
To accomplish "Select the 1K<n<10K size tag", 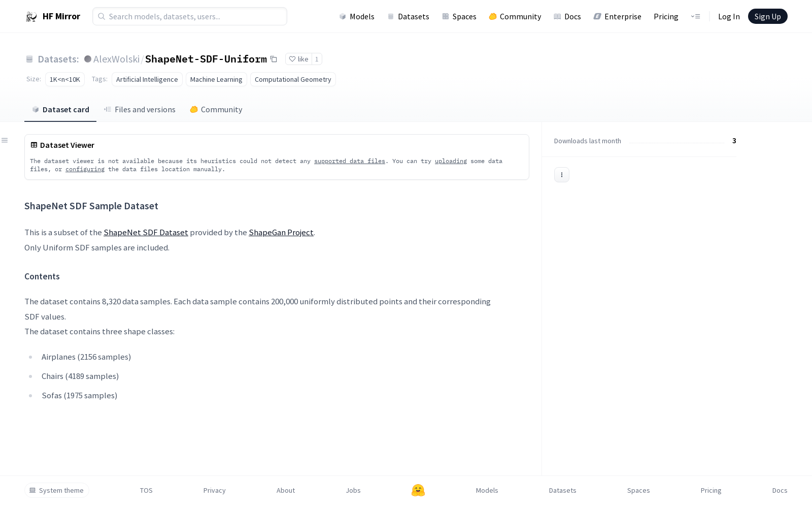I will pyautogui.click(x=65, y=79).
